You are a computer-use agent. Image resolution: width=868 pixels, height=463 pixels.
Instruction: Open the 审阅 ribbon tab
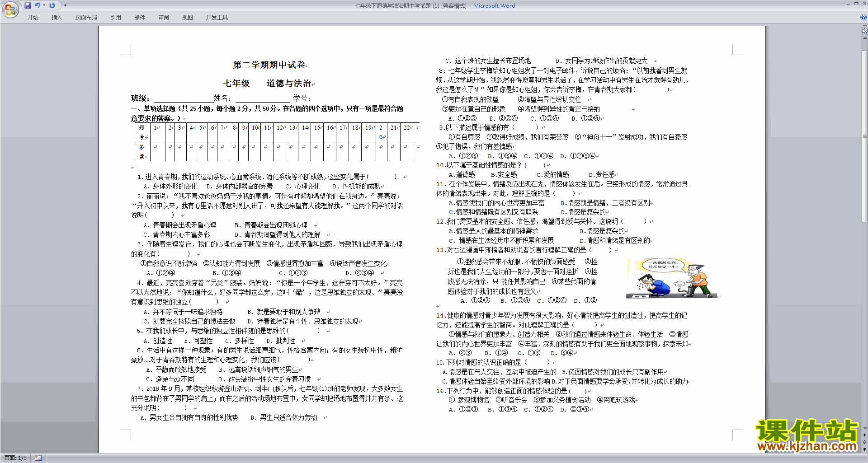coord(164,18)
